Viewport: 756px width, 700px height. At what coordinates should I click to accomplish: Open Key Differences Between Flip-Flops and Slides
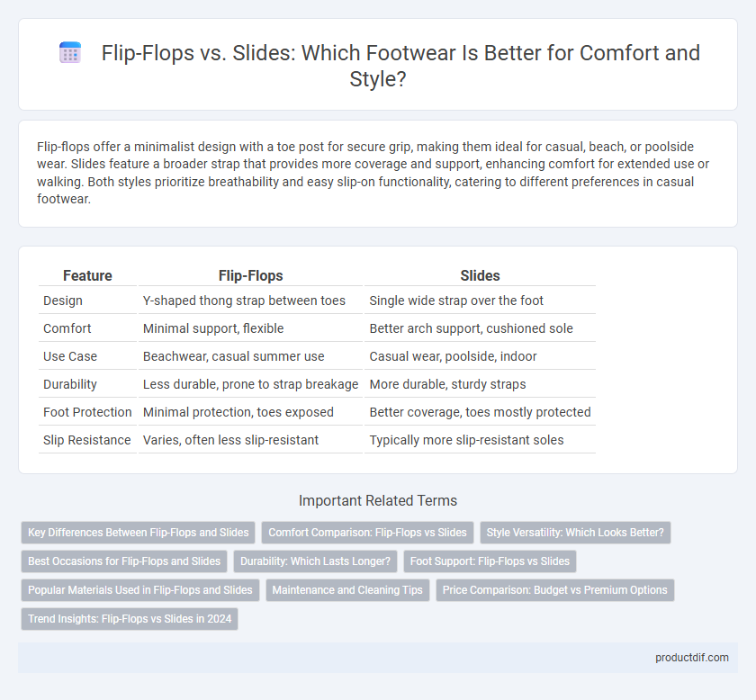tap(139, 533)
